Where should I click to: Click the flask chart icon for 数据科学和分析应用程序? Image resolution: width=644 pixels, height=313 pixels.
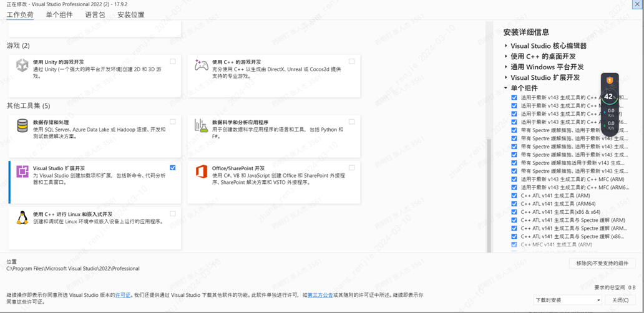coord(201,125)
